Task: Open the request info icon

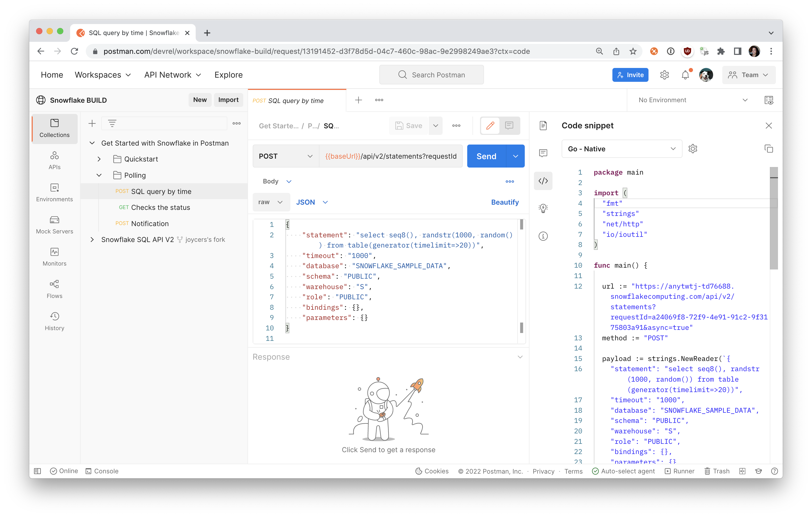Action: pos(543,236)
